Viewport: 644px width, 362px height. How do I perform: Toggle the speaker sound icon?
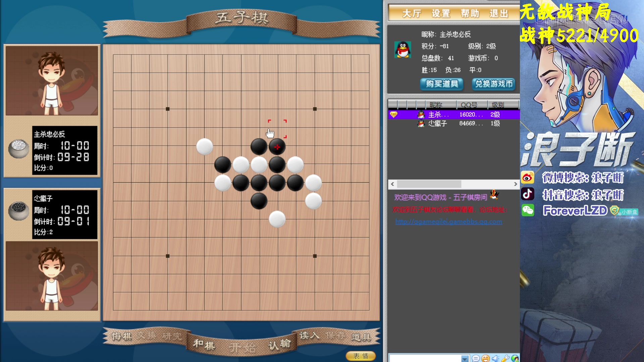pos(495,358)
